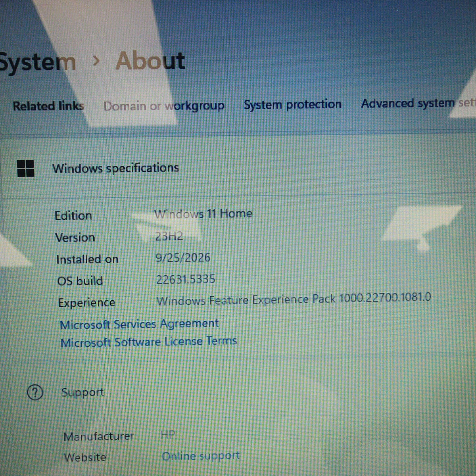This screenshot has width=476, height=476.
Task: Select the 'Installed on' label
Action: tap(87, 259)
